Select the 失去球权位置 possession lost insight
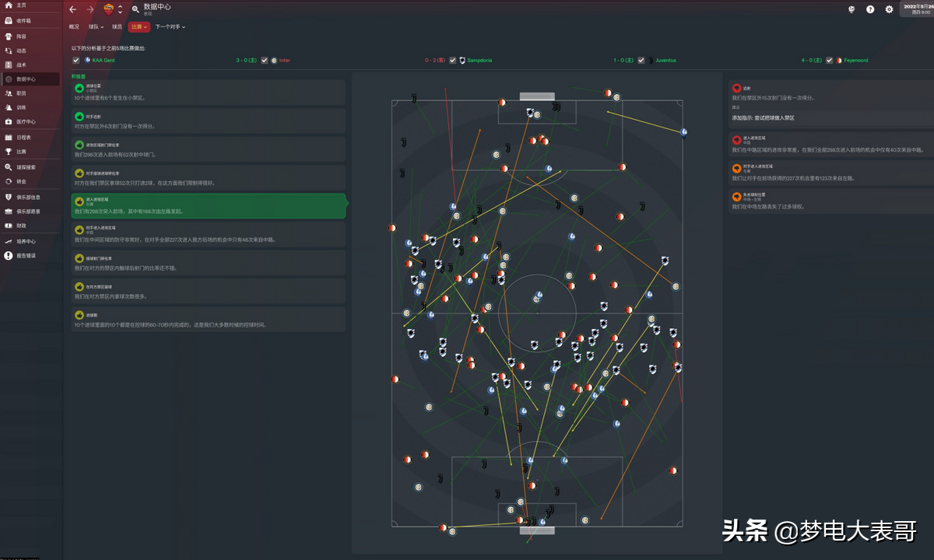 pyautogui.click(x=830, y=201)
